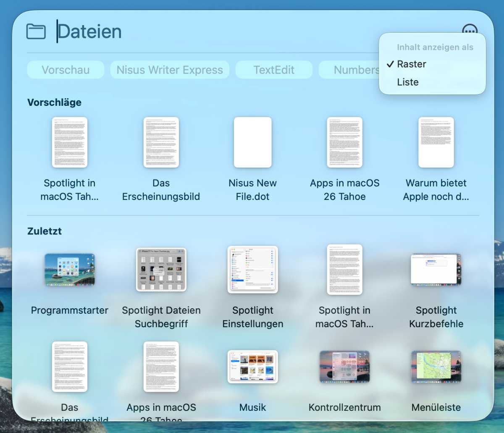This screenshot has height=433, width=504.
Task: Open the Kontrollzentrum screenshot result icon
Action: (x=344, y=366)
